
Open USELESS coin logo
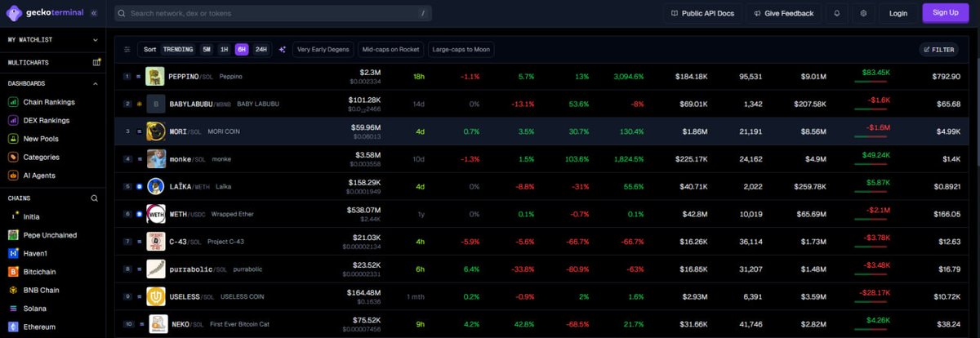156,296
